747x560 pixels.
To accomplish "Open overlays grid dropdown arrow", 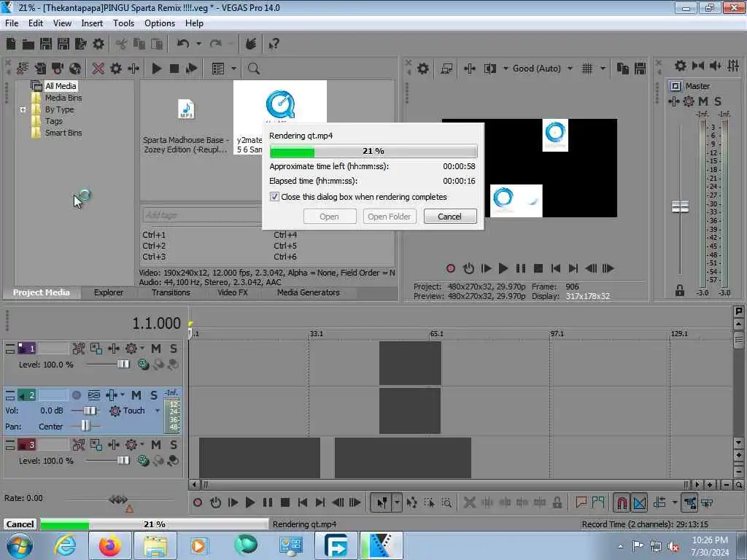I will (603, 69).
